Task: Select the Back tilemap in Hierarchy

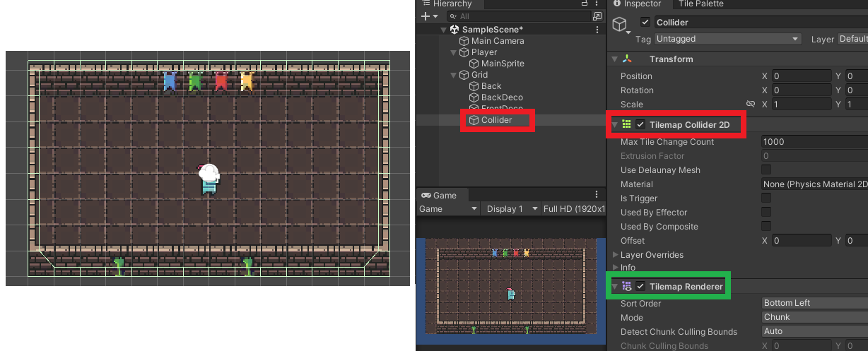Action: click(491, 86)
